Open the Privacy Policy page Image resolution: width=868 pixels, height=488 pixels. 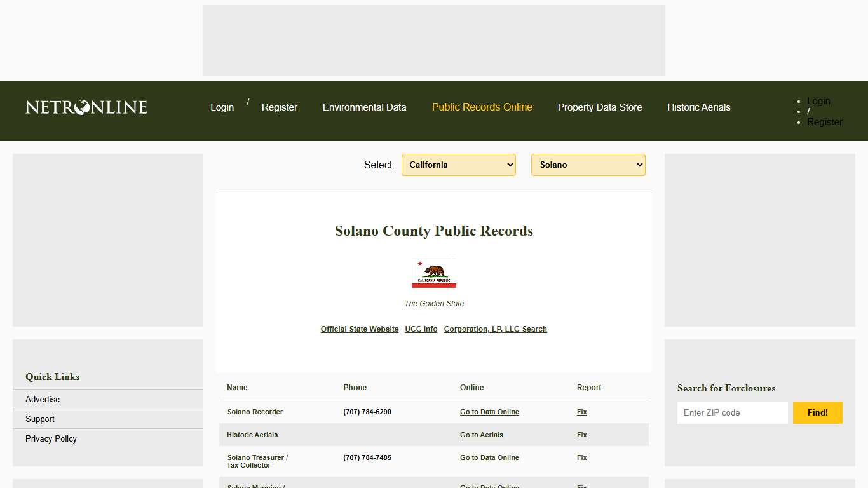(51, 438)
